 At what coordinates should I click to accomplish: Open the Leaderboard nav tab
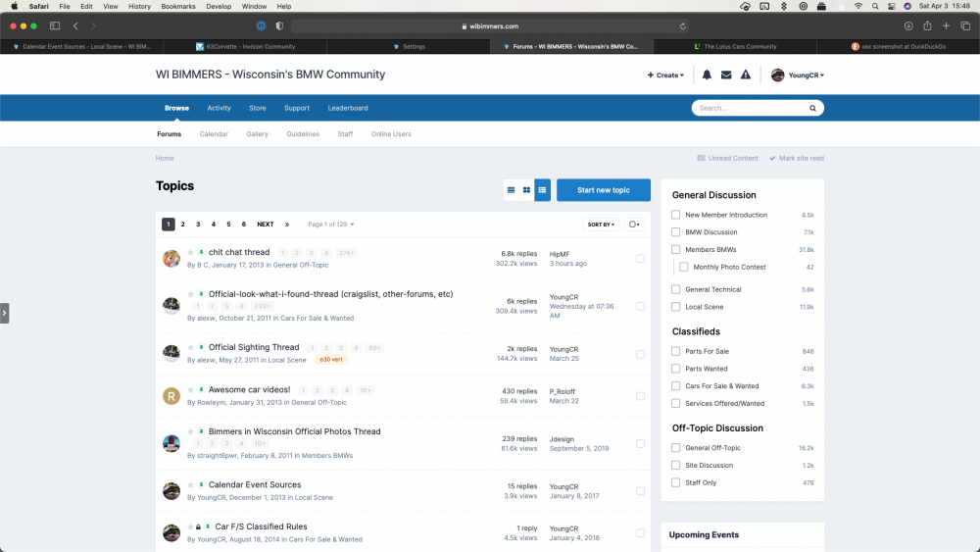tap(348, 108)
